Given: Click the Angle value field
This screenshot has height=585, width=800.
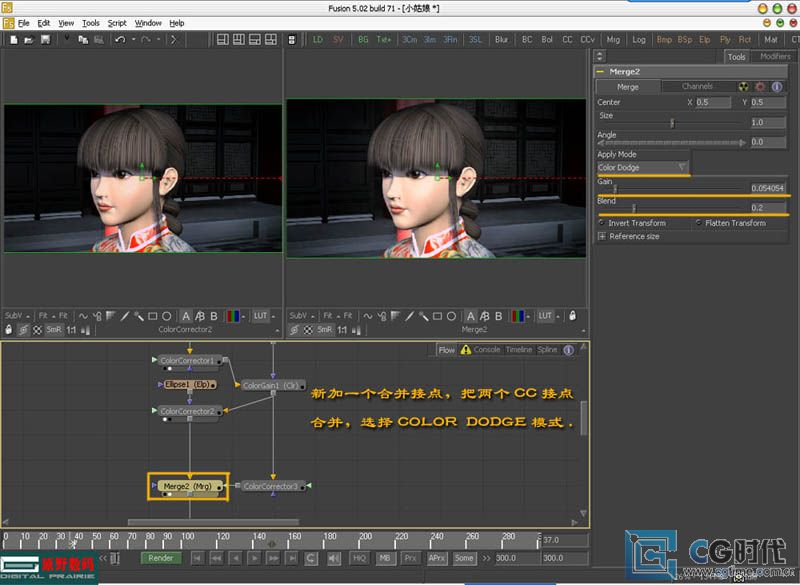Looking at the screenshot, I should coord(768,142).
